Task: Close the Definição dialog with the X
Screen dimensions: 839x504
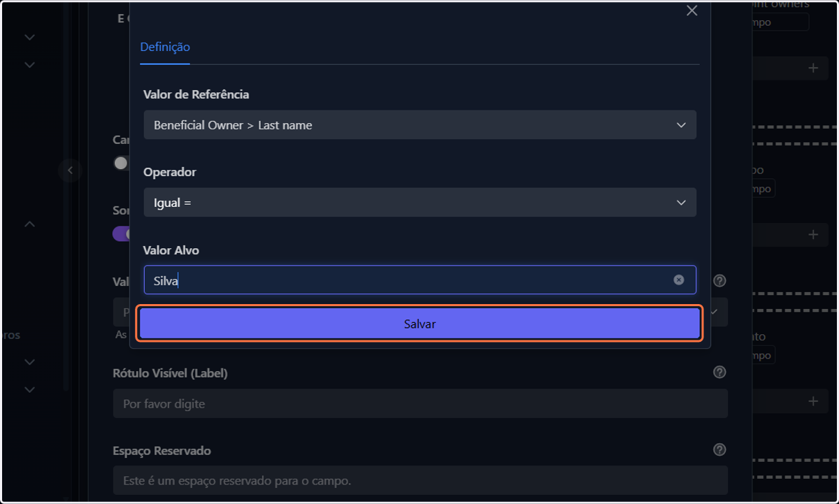Action: (691, 10)
